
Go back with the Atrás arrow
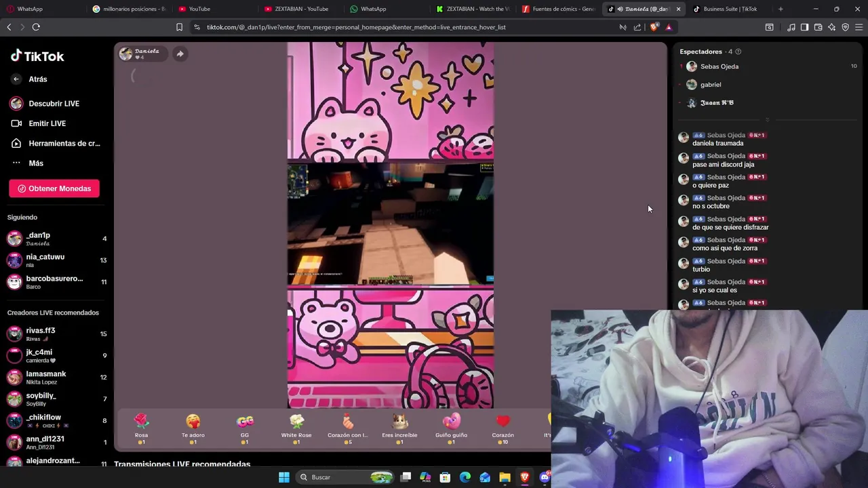pyautogui.click(x=16, y=79)
